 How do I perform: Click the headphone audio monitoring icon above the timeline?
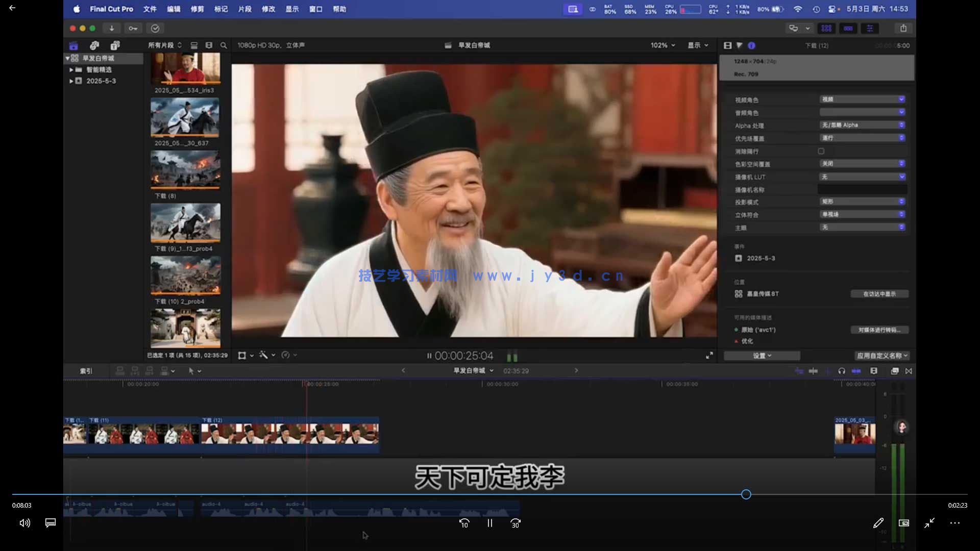click(842, 371)
